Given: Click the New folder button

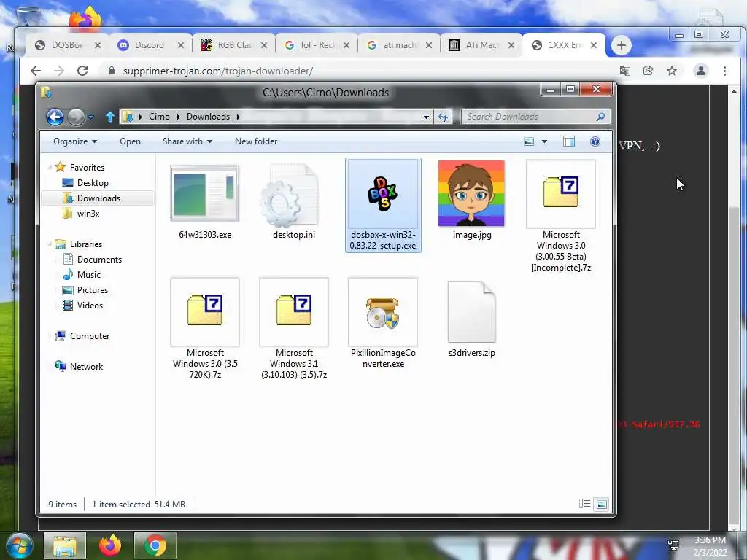Looking at the screenshot, I should (x=256, y=141).
